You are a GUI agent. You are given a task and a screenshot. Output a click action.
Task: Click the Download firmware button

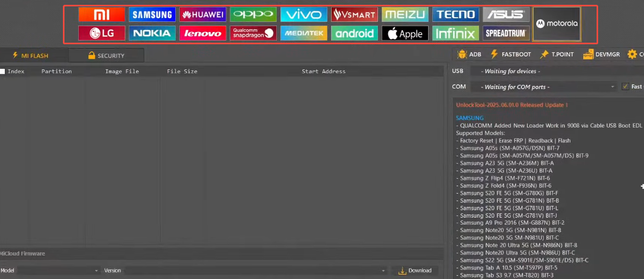click(x=415, y=270)
